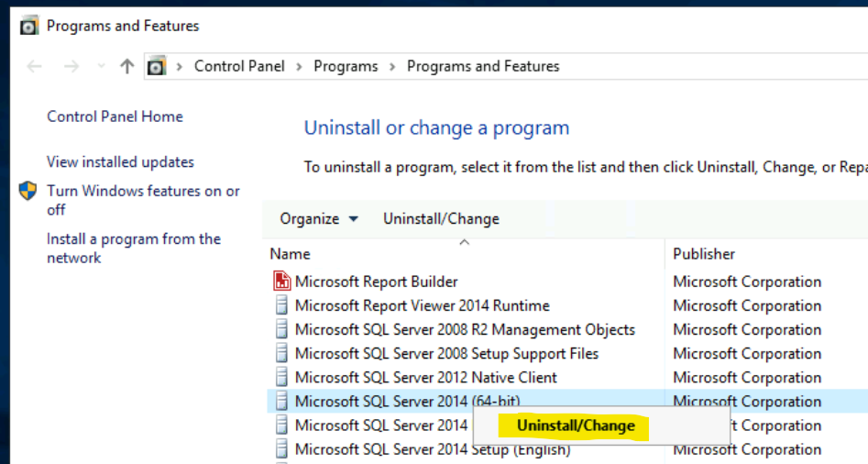
Task: Open Install a program from the network
Action: 134,249
